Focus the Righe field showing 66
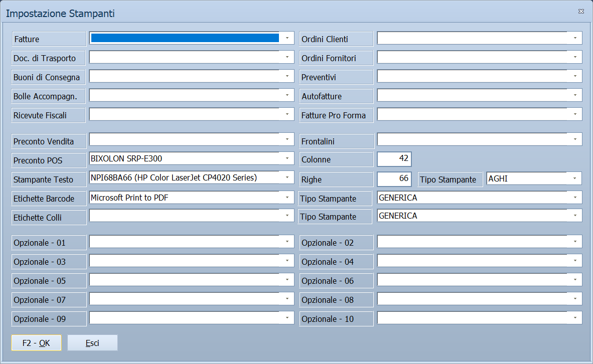The height and width of the screenshot is (364, 593). [394, 179]
